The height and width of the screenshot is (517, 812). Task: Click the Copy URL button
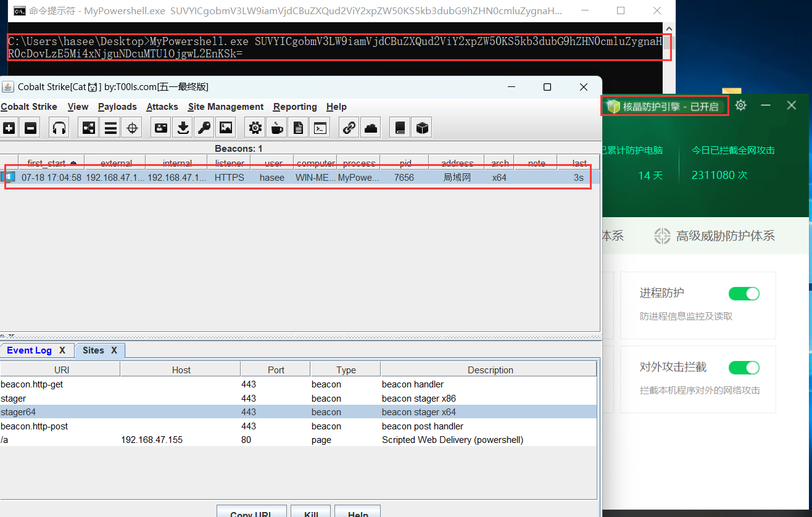click(252, 513)
